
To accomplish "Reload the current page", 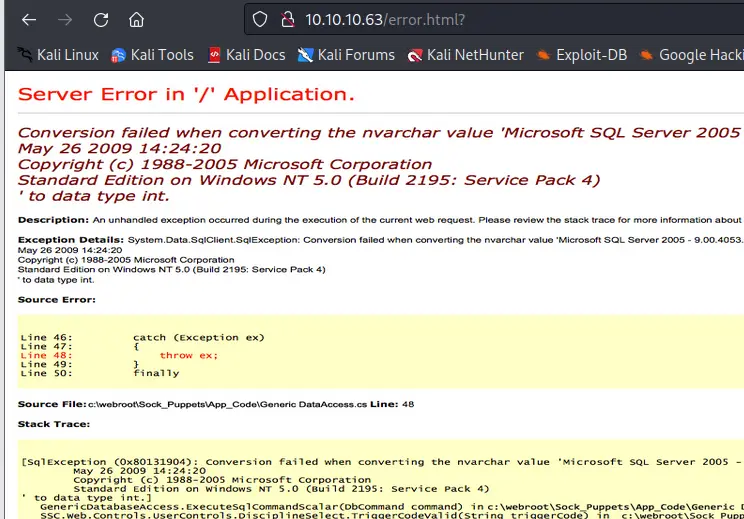I will tap(101, 19).
